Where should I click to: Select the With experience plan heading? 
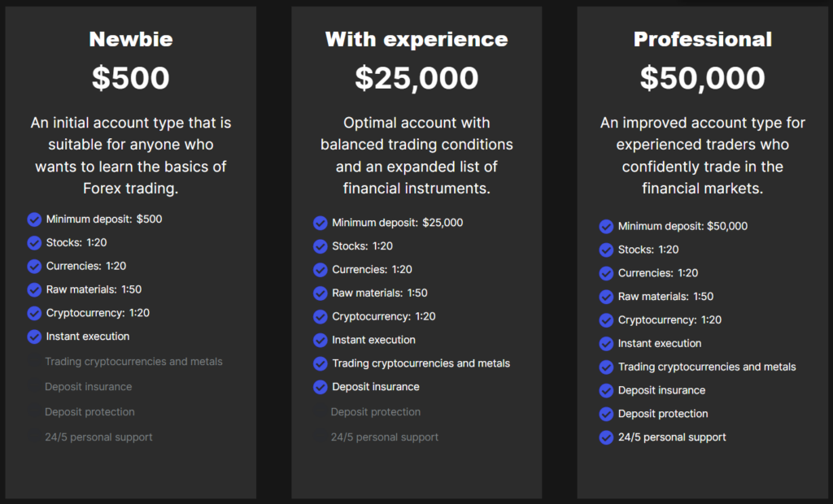[x=416, y=39]
